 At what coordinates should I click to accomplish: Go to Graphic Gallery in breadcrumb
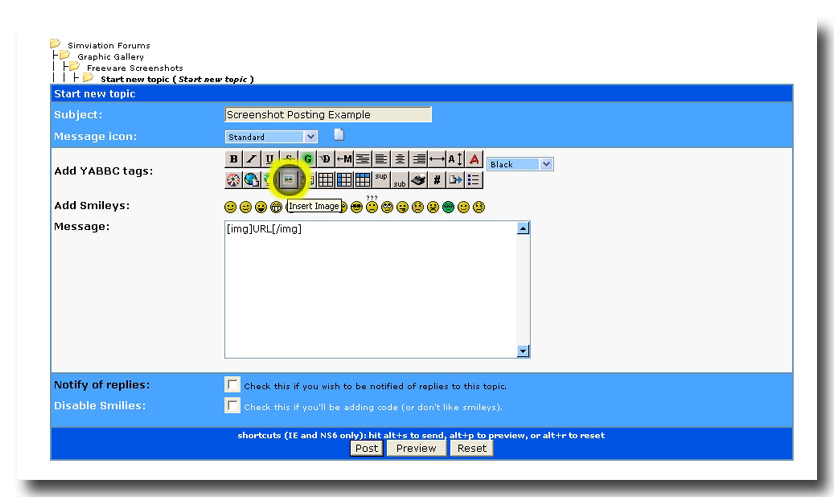pos(110,57)
